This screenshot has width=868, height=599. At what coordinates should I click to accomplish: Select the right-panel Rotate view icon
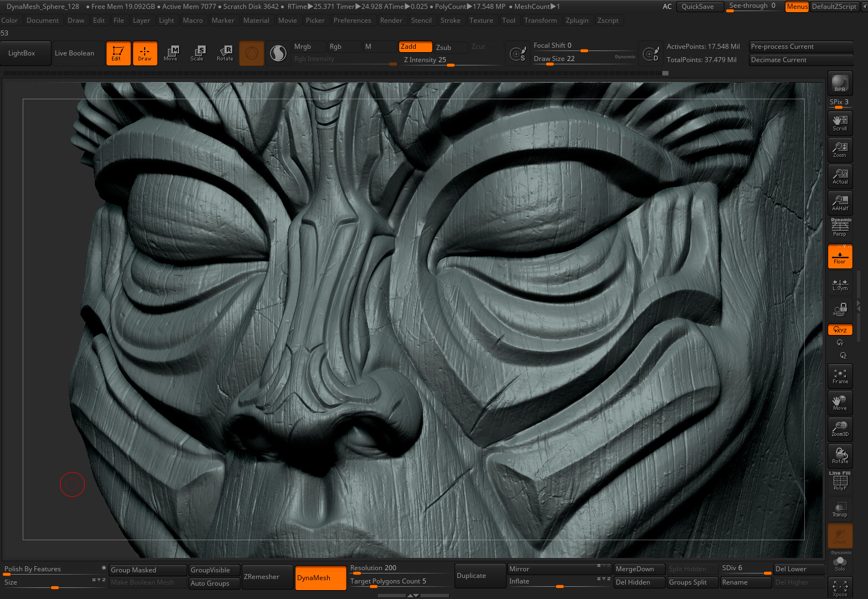pyautogui.click(x=840, y=456)
